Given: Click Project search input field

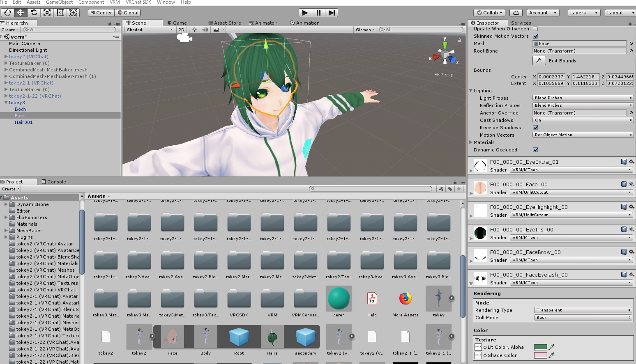Looking at the screenshot, I should [371, 189].
